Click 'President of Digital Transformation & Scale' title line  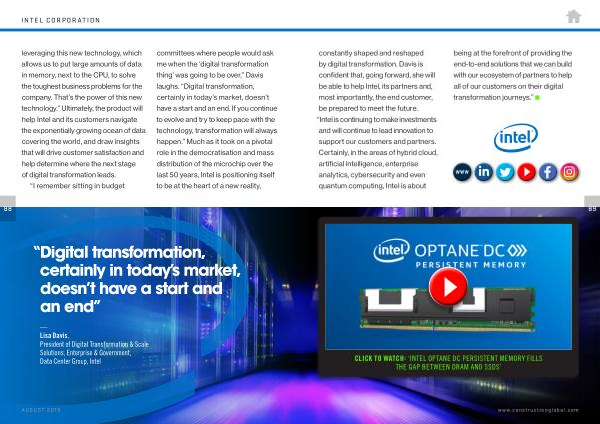94,344
